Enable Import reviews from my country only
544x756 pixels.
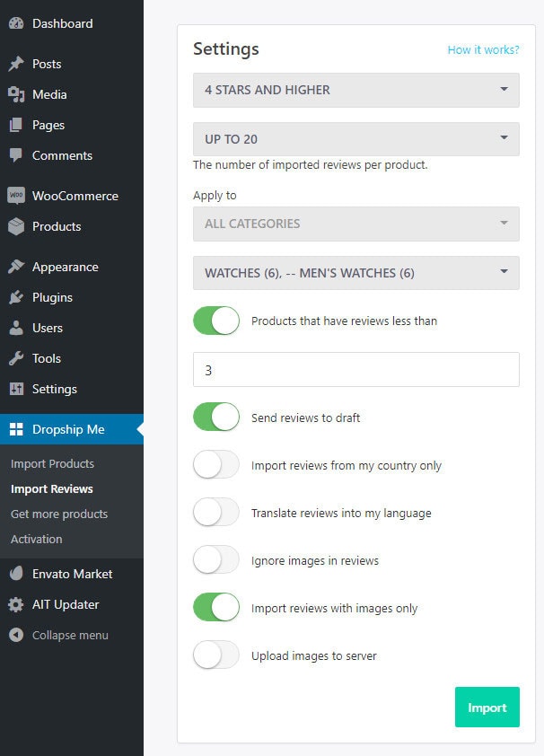point(216,465)
